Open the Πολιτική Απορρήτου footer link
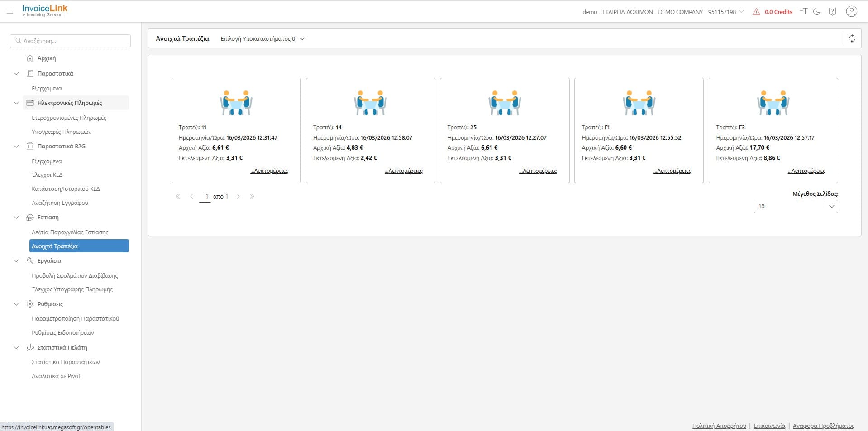 tap(719, 426)
